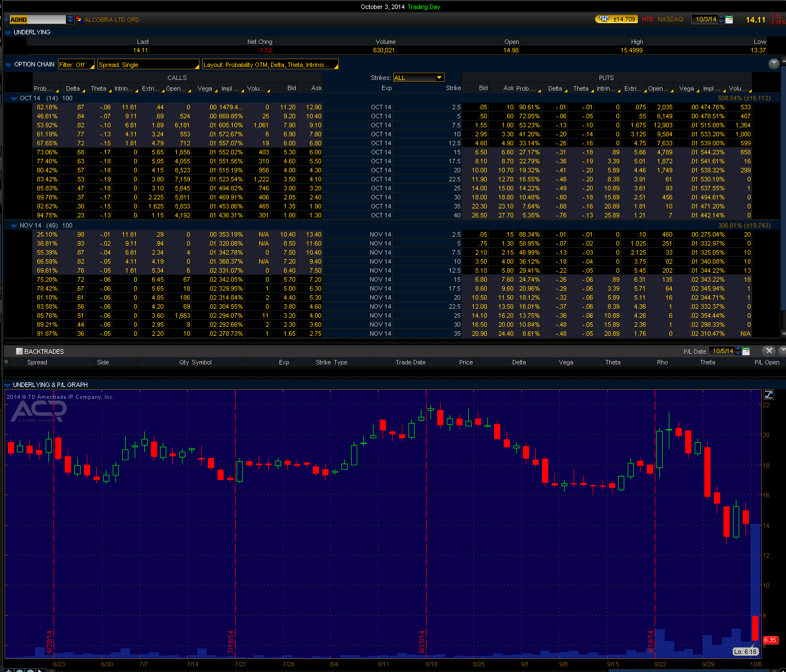Click the 10/3/14 date field
This screenshot has height=672, width=786.
[705, 19]
